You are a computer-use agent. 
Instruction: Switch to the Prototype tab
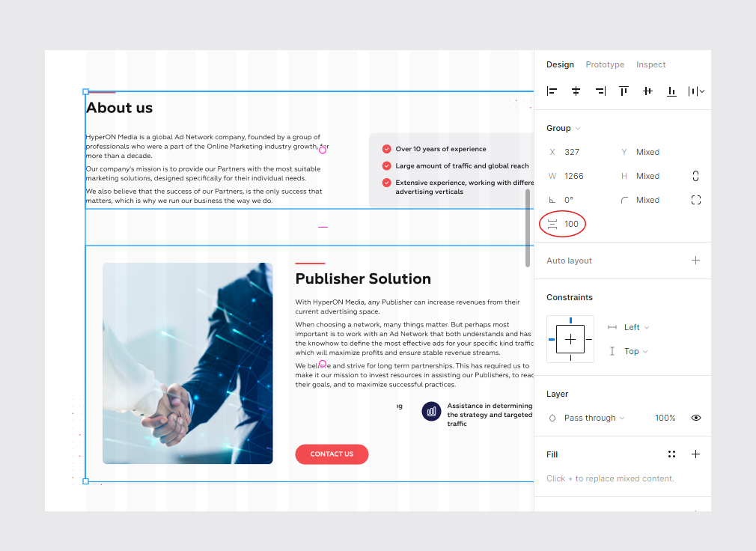(605, 64)
